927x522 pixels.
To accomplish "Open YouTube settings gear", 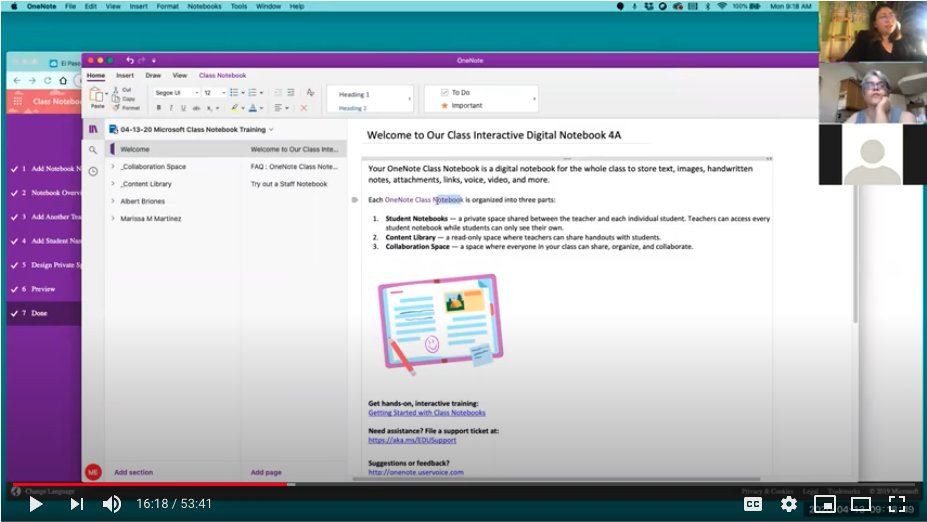I will click(x=789, y=504).
